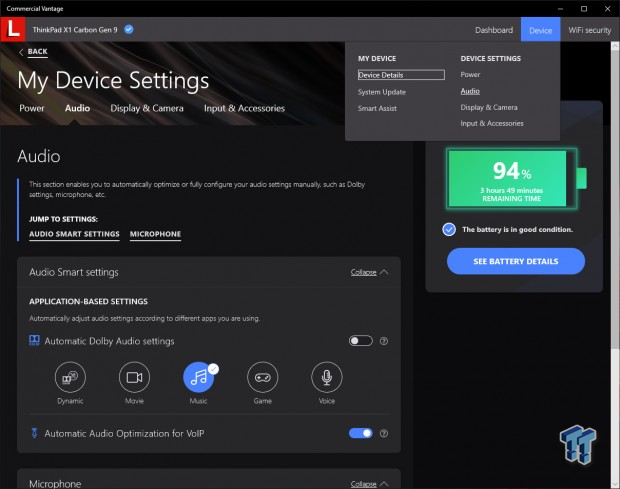Minimize the Commercial Vantage window
Image resolution: width=620 pixels, height=489 pixels.
coord(560,9)
